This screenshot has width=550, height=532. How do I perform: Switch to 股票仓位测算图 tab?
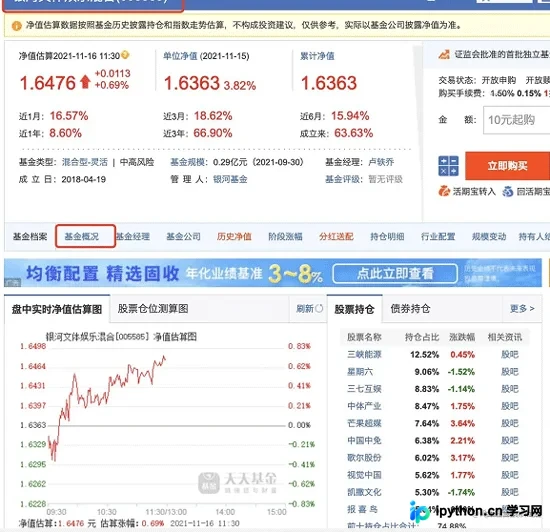click(153, 309)
